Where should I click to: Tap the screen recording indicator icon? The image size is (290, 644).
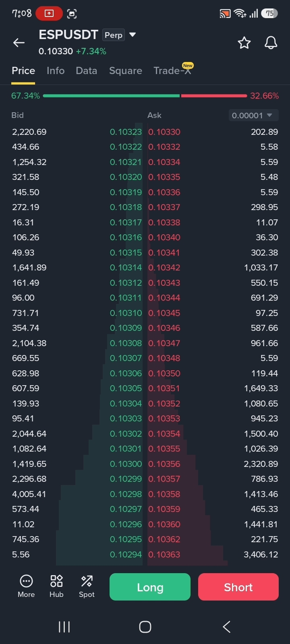coord(49,14)
